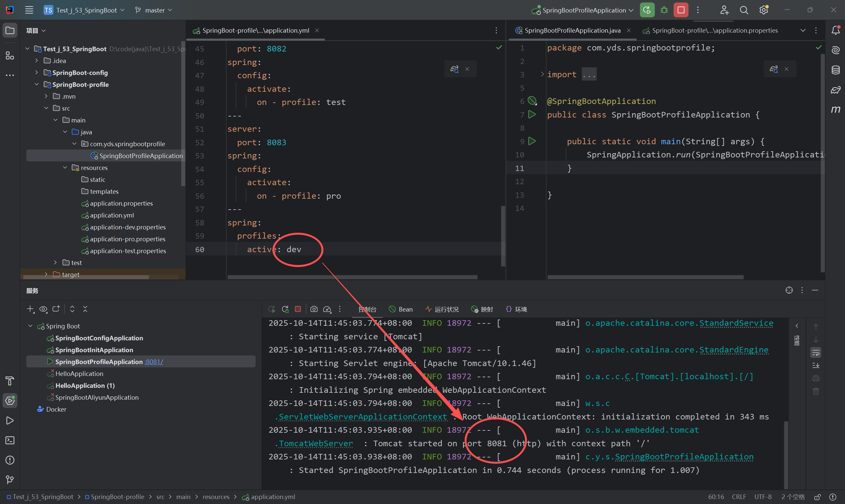Switch to application.properties editor tab
This screenshot has width=845, height=504.
[715, 31]
